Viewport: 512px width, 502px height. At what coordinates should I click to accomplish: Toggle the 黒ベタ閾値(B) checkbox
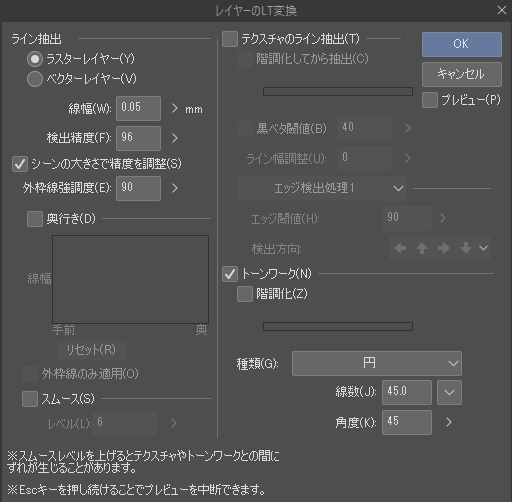tap(245, 129)
